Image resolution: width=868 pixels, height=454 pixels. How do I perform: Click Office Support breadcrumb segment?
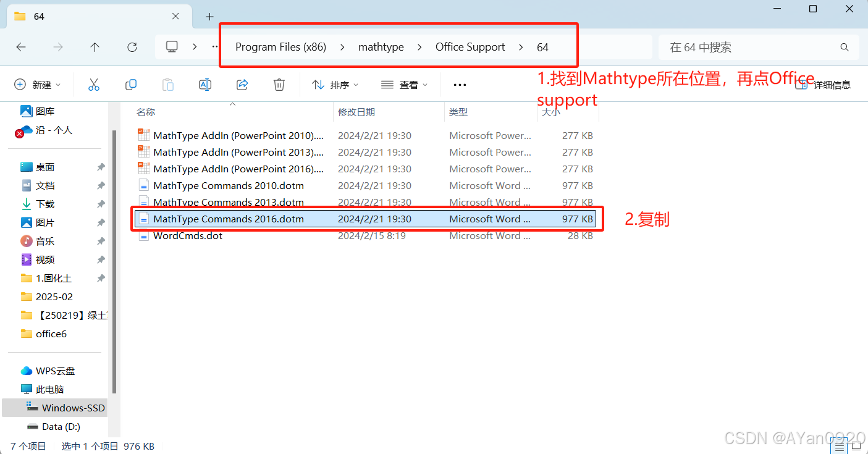coord(470,47)
